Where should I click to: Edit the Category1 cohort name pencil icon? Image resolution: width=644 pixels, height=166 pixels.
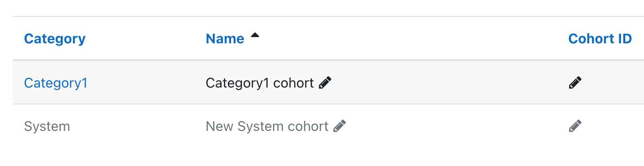tap(325, 83)
